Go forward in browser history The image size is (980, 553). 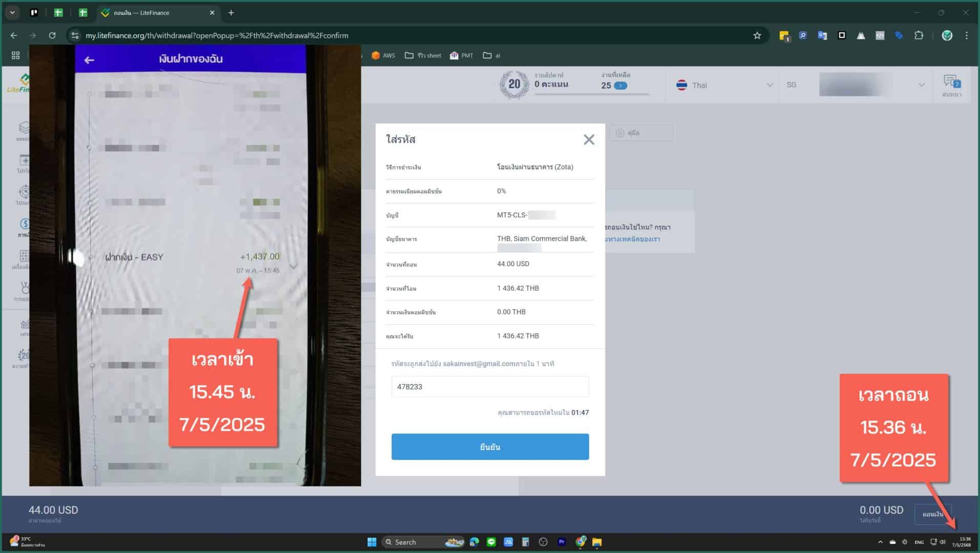tap(33, 35)
